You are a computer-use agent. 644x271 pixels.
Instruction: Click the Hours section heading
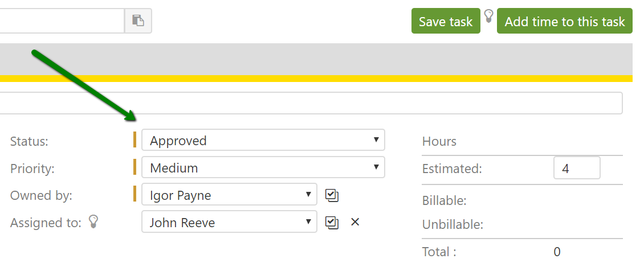coord(439,141)
